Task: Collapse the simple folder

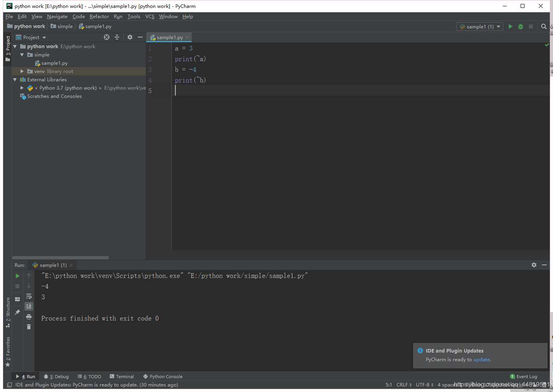Action: 22,55
